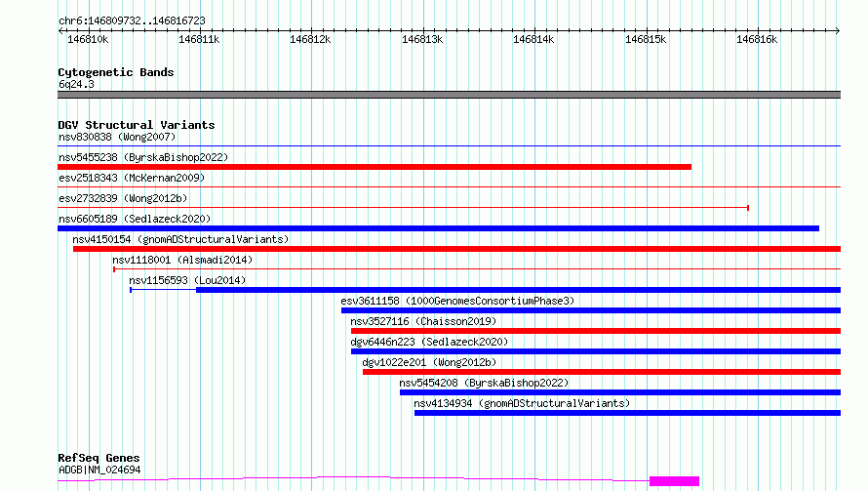Select the esv3611158 blue variant bar

[591, 310]
